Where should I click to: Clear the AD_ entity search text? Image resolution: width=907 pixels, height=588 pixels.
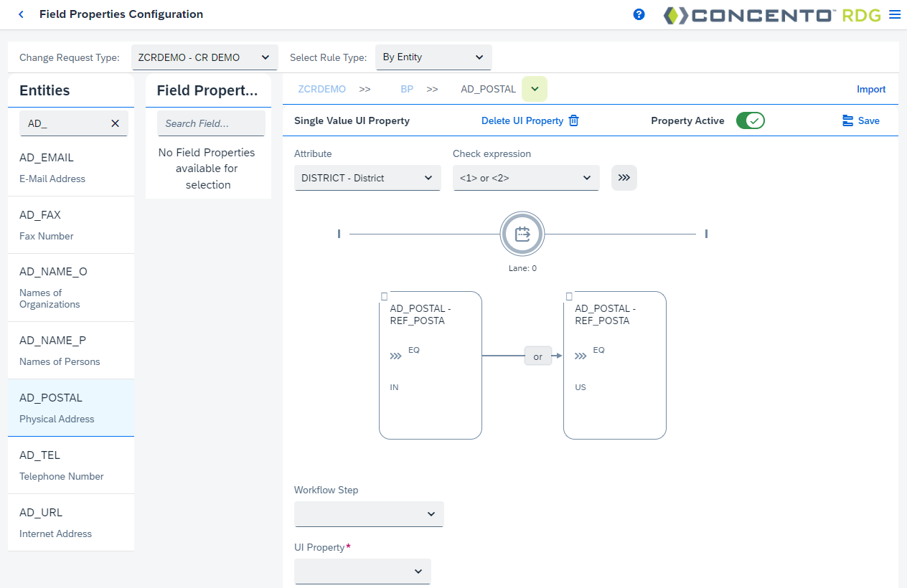[115, 123]
